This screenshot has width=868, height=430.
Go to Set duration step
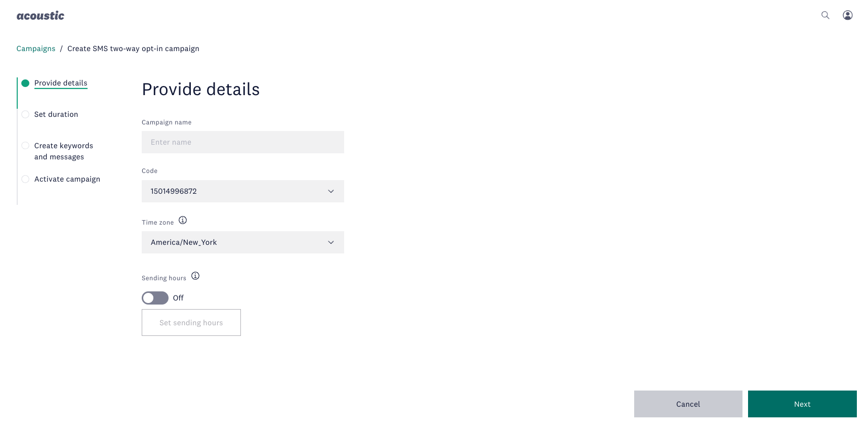click(x=56, y=114)
